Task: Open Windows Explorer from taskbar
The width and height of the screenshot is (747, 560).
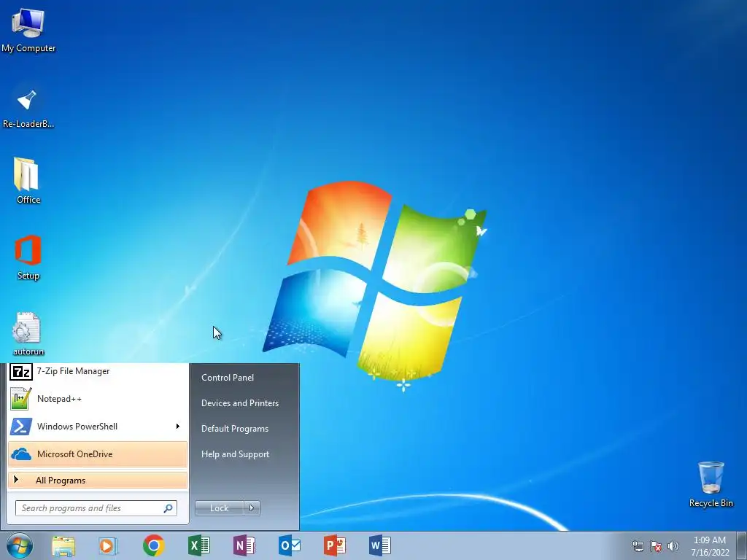Action: (63, 545)
